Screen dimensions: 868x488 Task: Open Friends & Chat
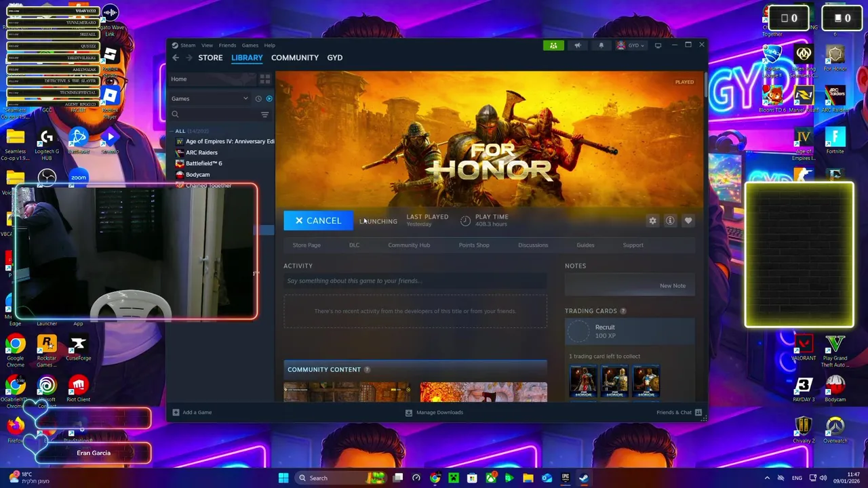click(679, 412)
